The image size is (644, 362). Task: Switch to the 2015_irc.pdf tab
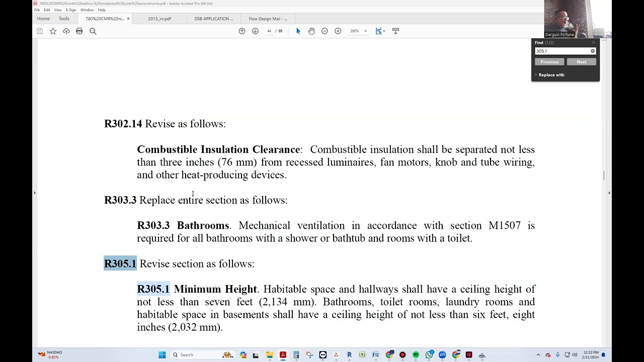[159, 19]
